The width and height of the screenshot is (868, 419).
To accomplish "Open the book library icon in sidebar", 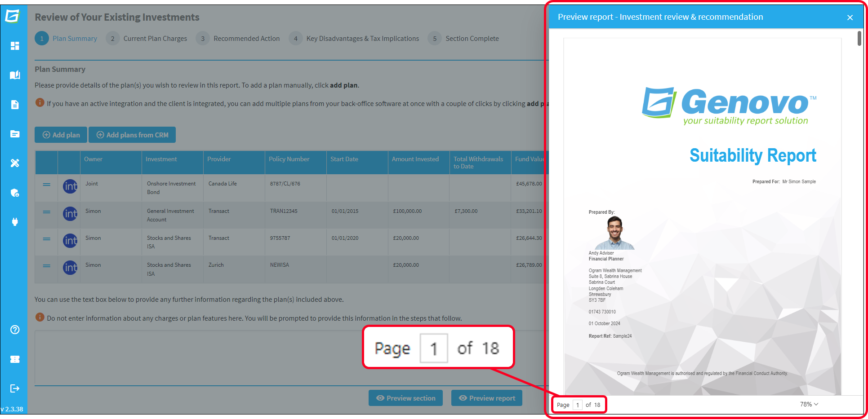I will pyautogui.click(x=15, y=75).
